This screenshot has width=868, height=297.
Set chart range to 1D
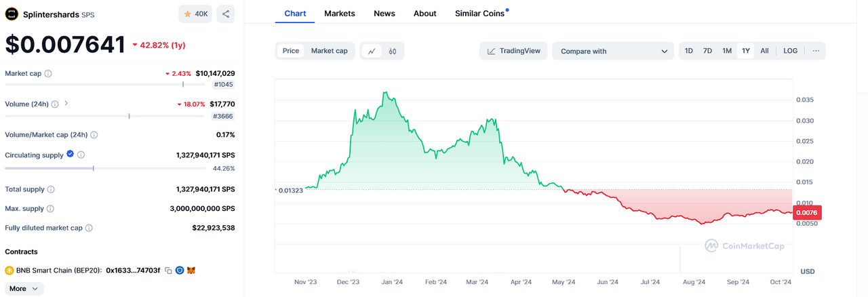tap(689, 51)
